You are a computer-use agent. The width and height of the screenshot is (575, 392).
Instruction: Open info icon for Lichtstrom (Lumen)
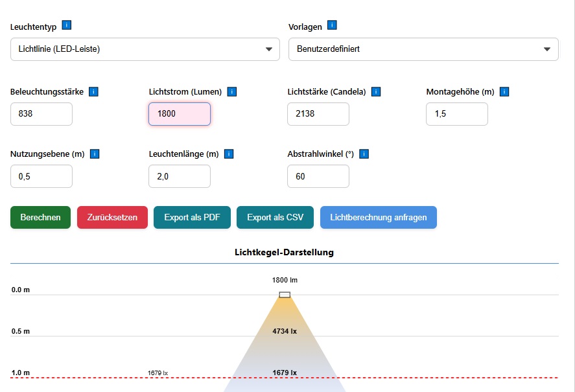[232, 91]
